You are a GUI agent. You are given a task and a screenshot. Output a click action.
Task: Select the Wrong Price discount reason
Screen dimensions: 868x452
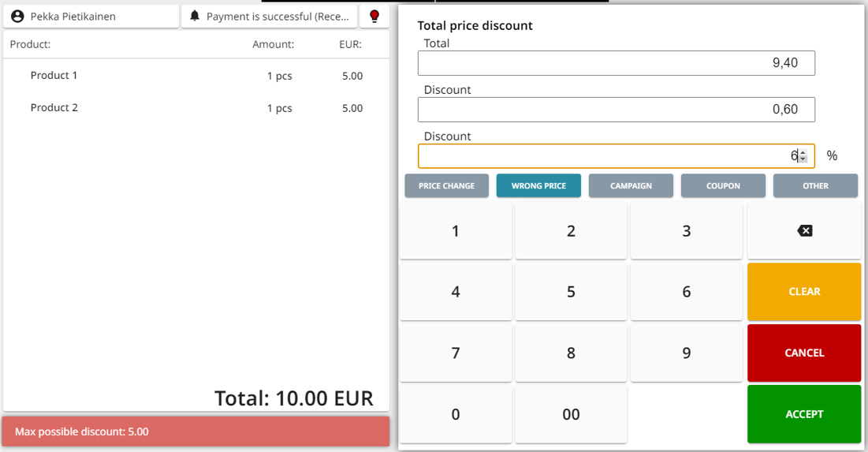pos(538,186)
